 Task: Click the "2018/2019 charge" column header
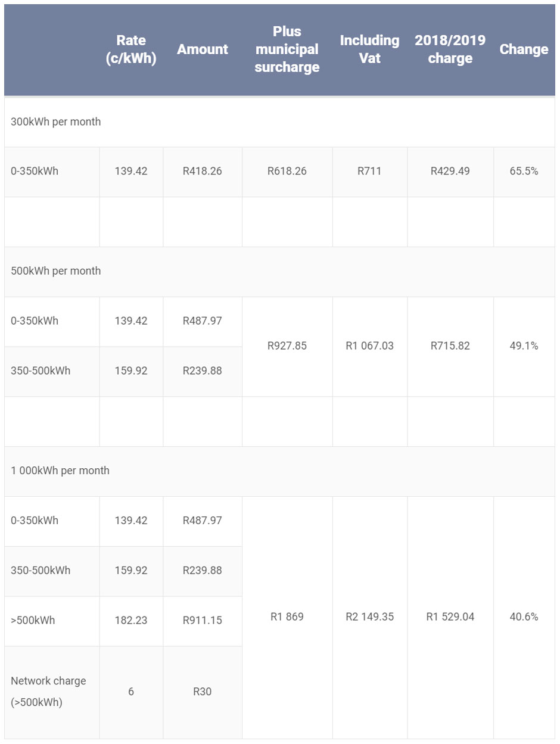pos(450,49)
